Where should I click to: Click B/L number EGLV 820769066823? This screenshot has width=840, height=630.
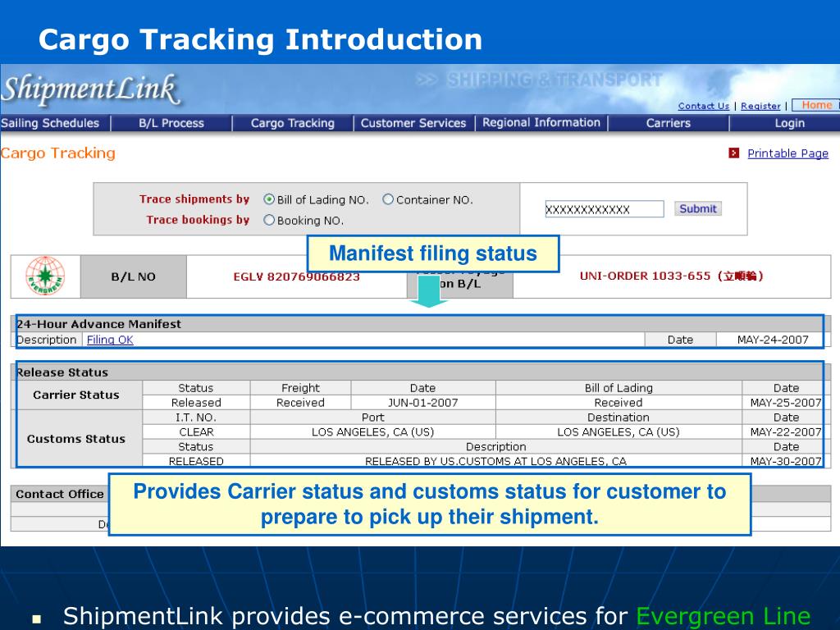[297, 277]
